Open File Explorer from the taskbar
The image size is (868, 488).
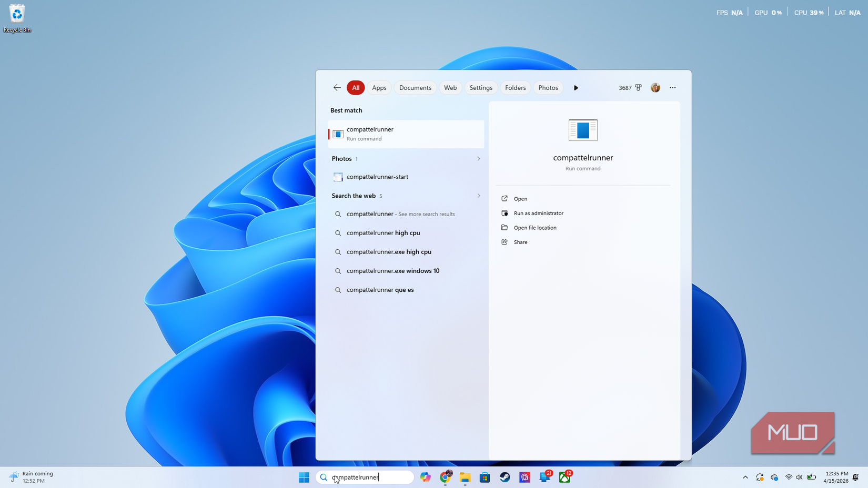tap(465, 477)
